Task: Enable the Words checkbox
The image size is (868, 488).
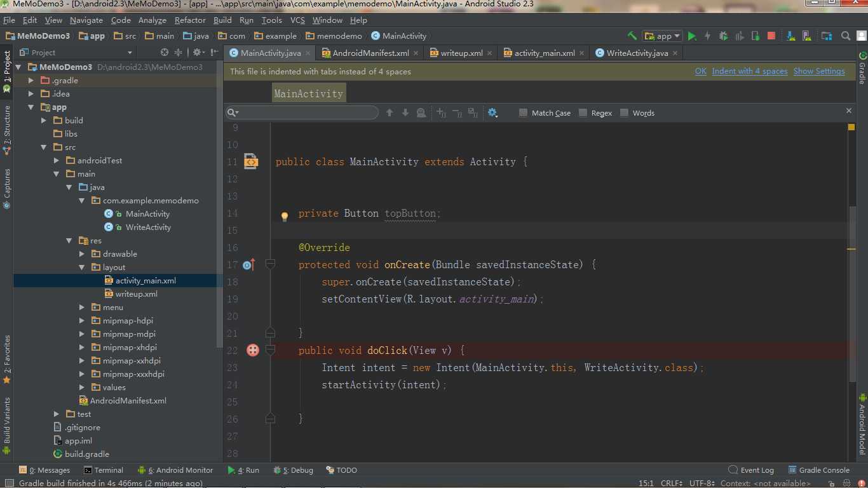Action: click(x=625, y=112)
